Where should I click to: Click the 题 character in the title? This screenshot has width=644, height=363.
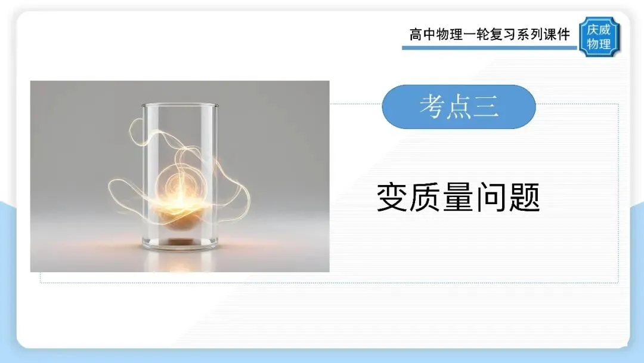click(525, 198)
